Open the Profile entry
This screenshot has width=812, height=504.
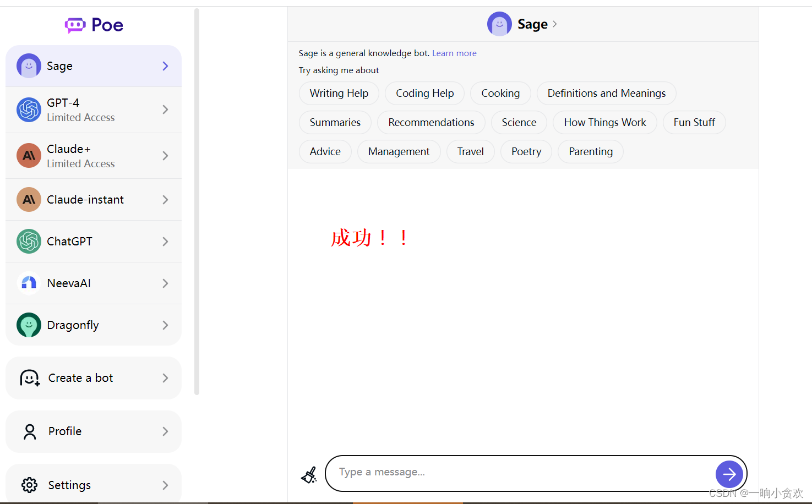tap(94, 431)
